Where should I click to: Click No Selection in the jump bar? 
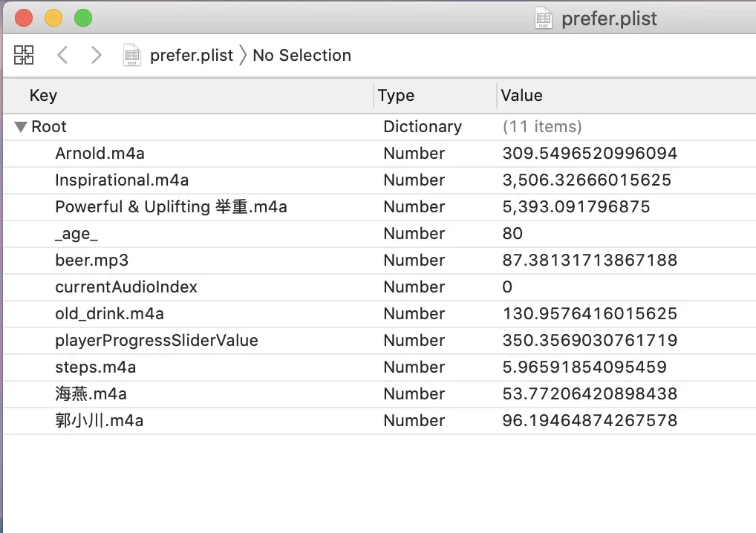[302, 56]
